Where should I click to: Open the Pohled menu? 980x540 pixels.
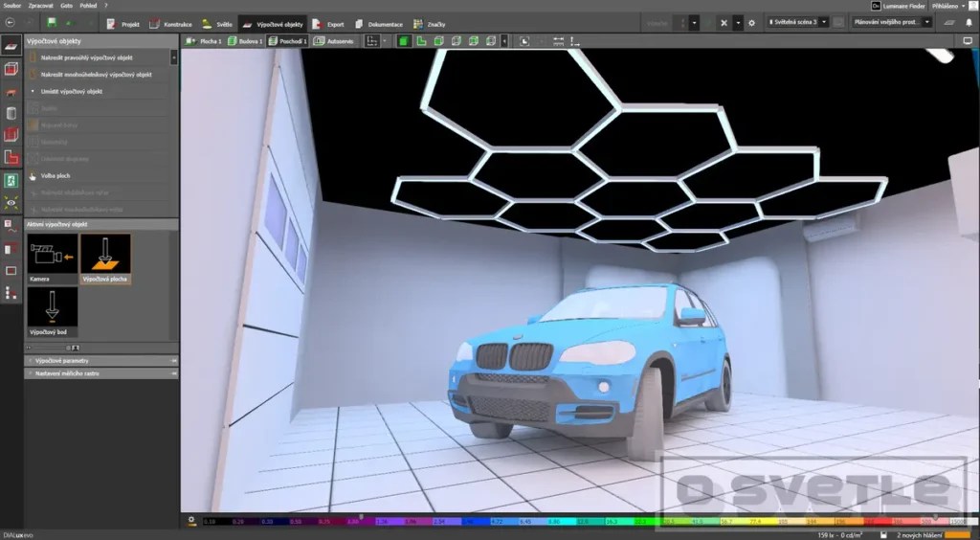(x=88, y=5)
